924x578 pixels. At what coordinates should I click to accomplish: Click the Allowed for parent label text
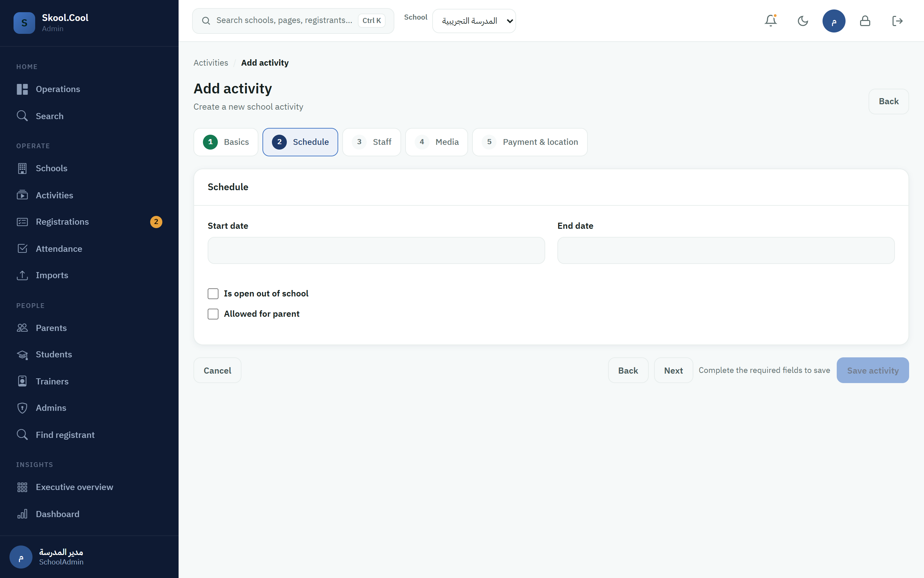pos(262,314)
